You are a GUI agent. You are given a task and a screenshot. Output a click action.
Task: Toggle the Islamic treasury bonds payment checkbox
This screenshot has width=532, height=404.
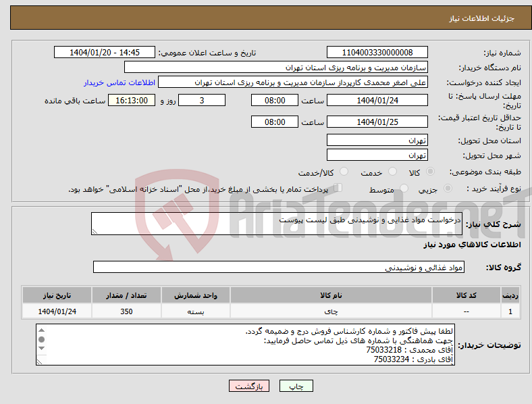click(338, 187)
